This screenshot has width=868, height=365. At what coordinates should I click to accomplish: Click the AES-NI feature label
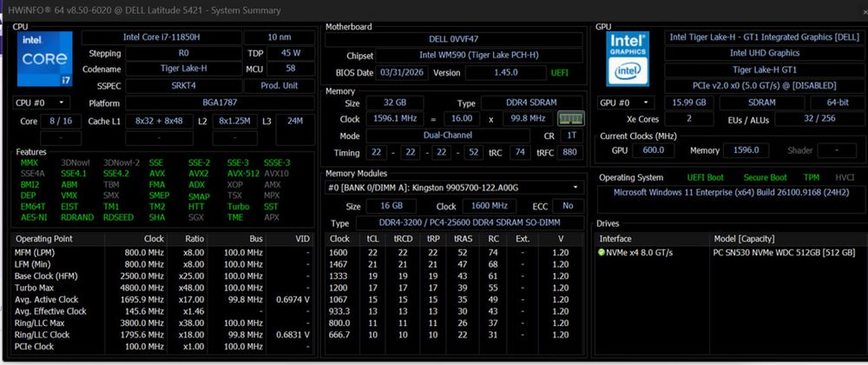click(x=34, y=217)
